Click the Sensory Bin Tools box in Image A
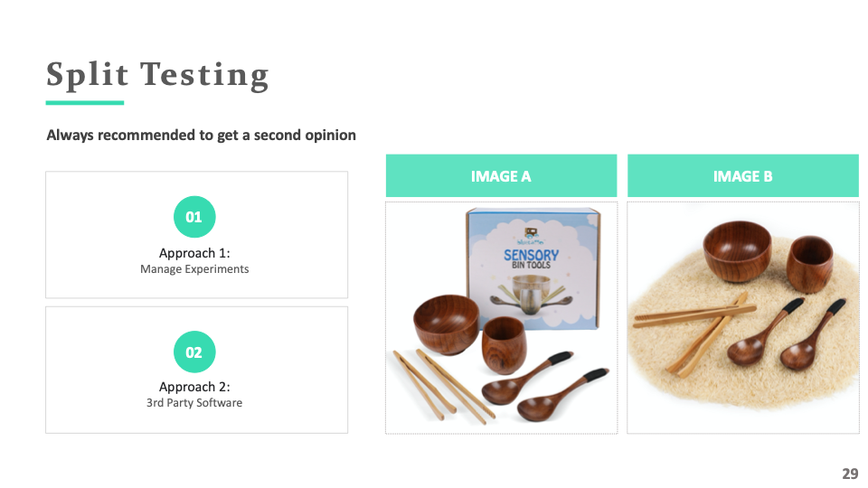 click(x=533, y=269)
